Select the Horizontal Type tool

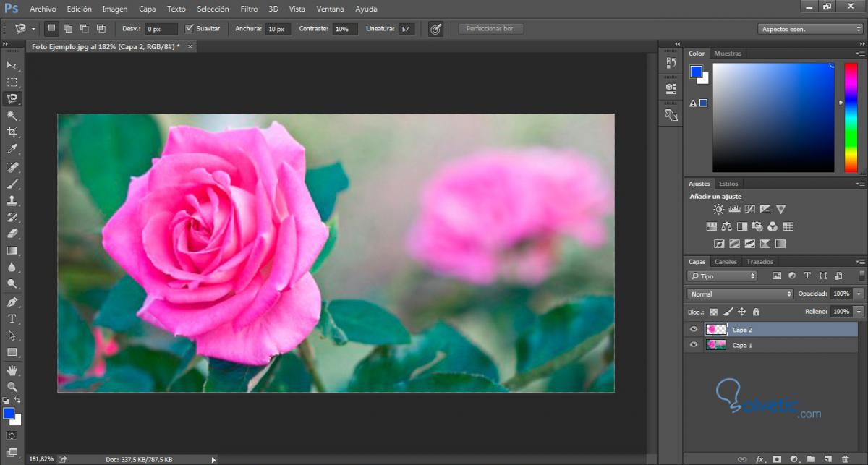coord(12,319)
